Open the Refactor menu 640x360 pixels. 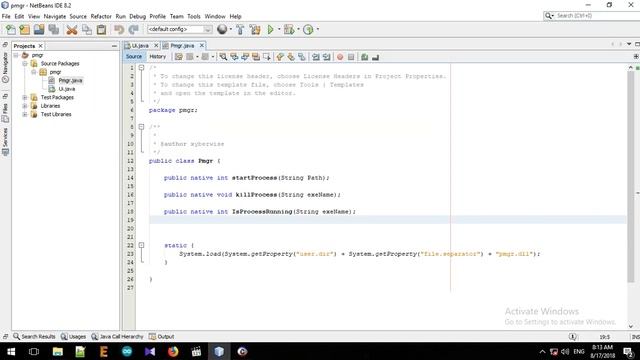pos(101,16)
